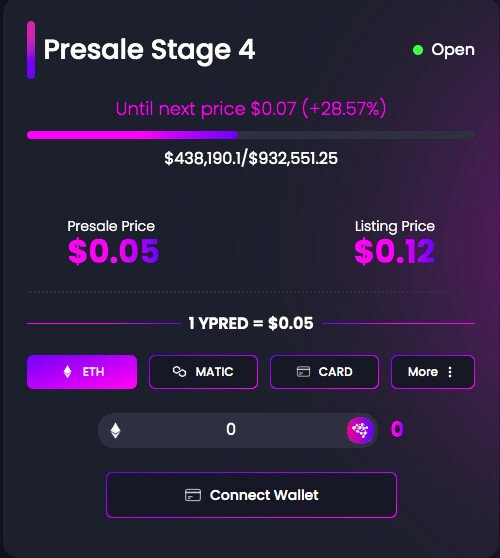
Task: Click the Polygon chain icon on MATIC button
Action: tap(179, 372)
